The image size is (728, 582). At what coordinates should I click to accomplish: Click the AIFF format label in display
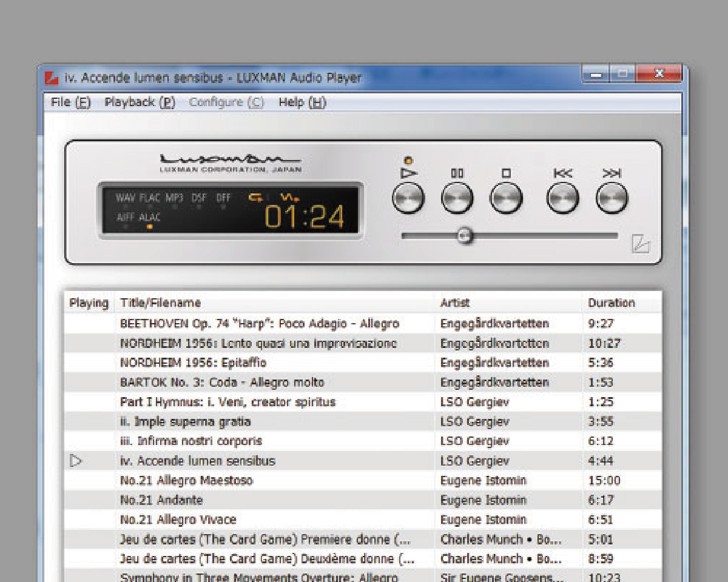click(126, 216)
